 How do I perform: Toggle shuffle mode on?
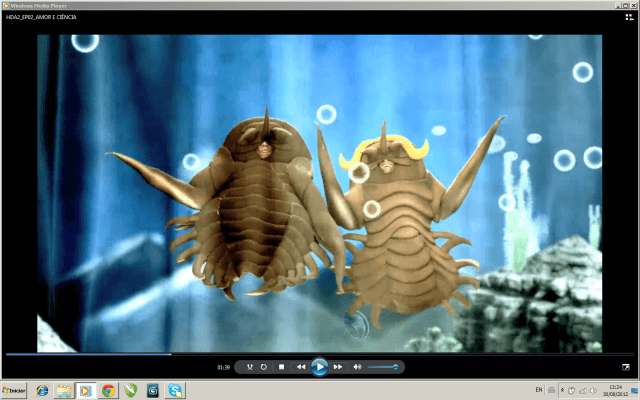tap(249, 367)
